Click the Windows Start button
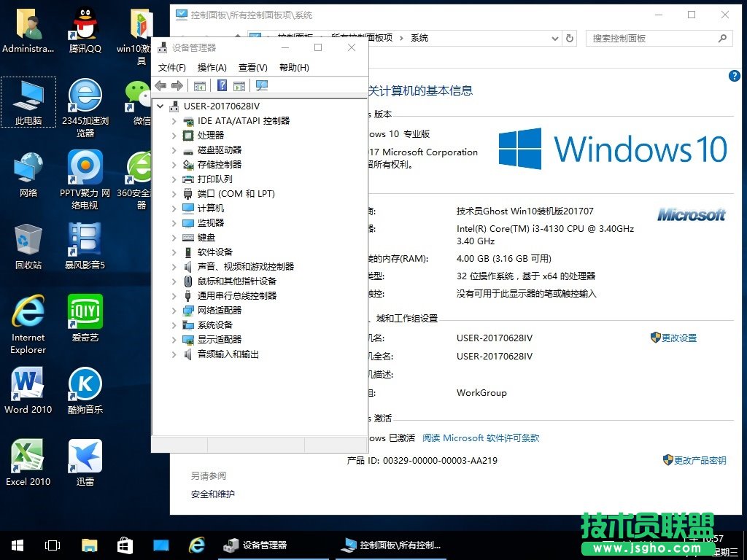This screenshot has width=747, height=560. coord(18,545)
